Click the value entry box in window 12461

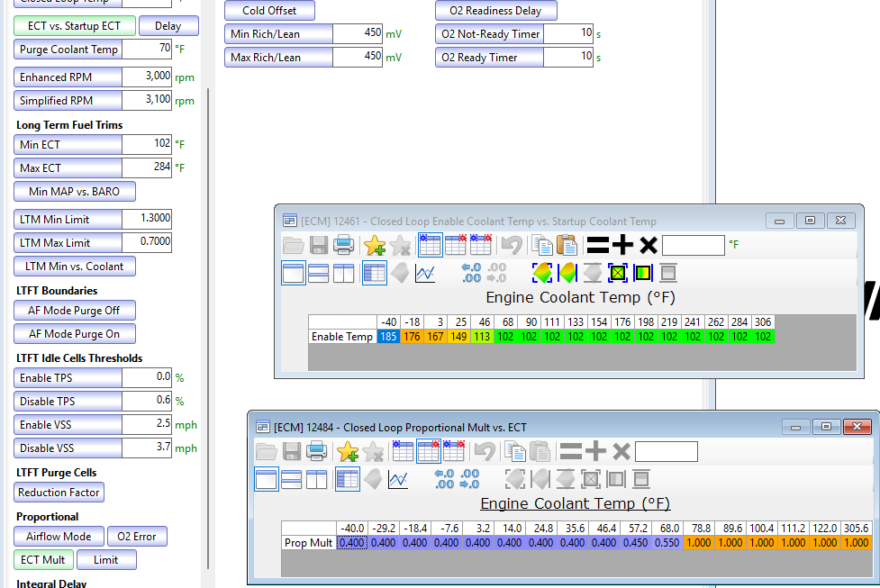(x=694, y=245)
